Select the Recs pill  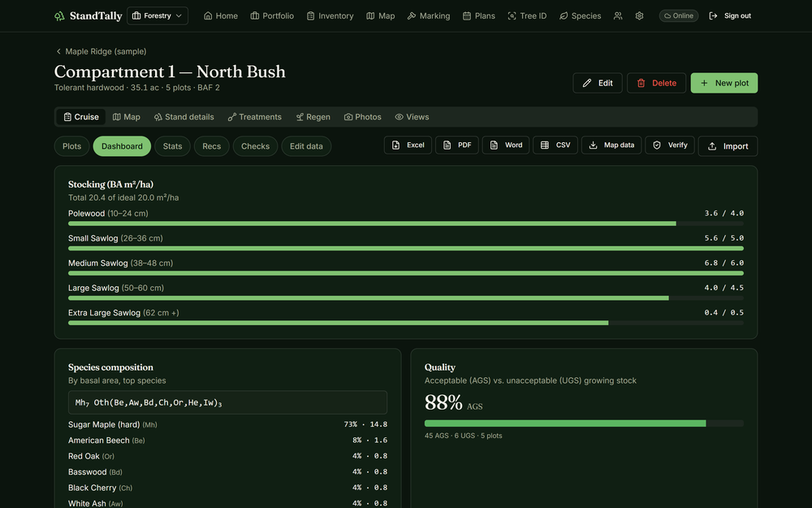(211, 146)
